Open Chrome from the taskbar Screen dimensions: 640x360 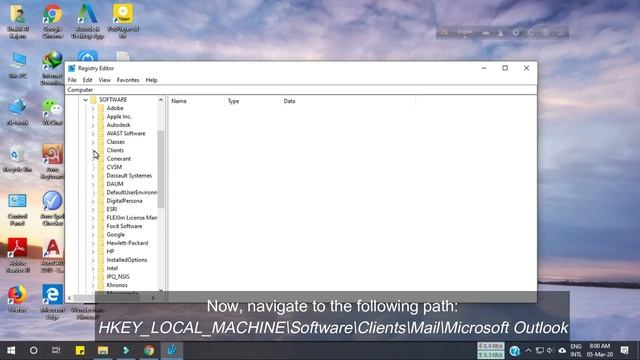(149, 350)
